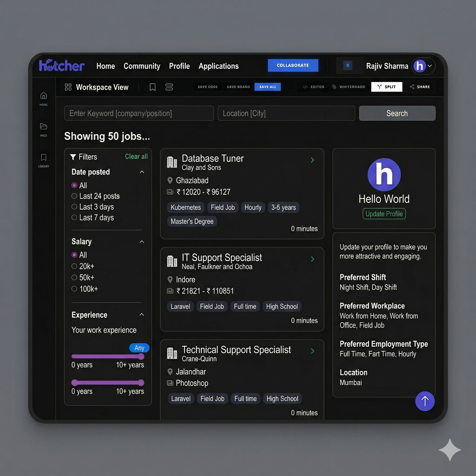Switch to the Community section
This screenshot has width=476, height=476.
pos(142,66)
